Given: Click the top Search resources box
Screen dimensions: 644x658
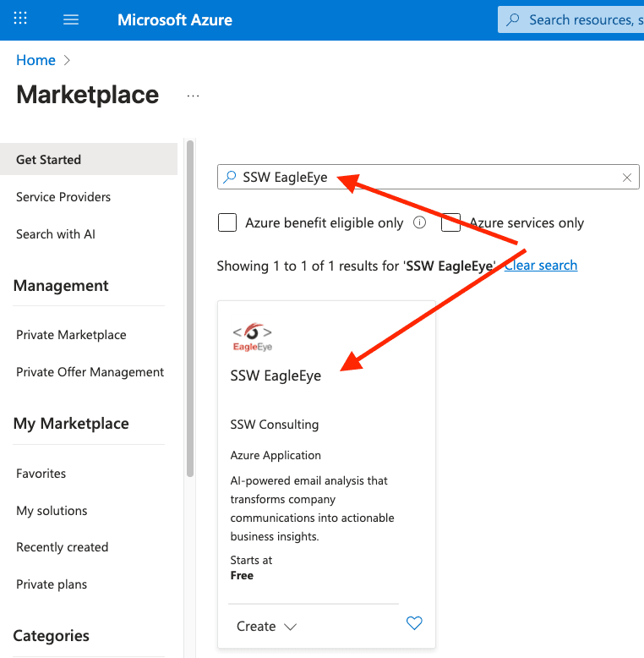Looking at the screenshot, I should [x=571, y=19].
